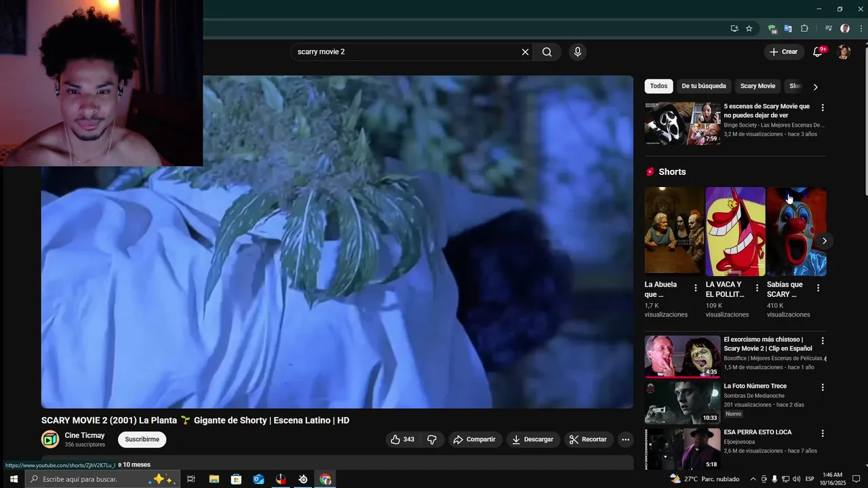
Task: Open File Explorer from the taskbar
Action: coord(214,479)
